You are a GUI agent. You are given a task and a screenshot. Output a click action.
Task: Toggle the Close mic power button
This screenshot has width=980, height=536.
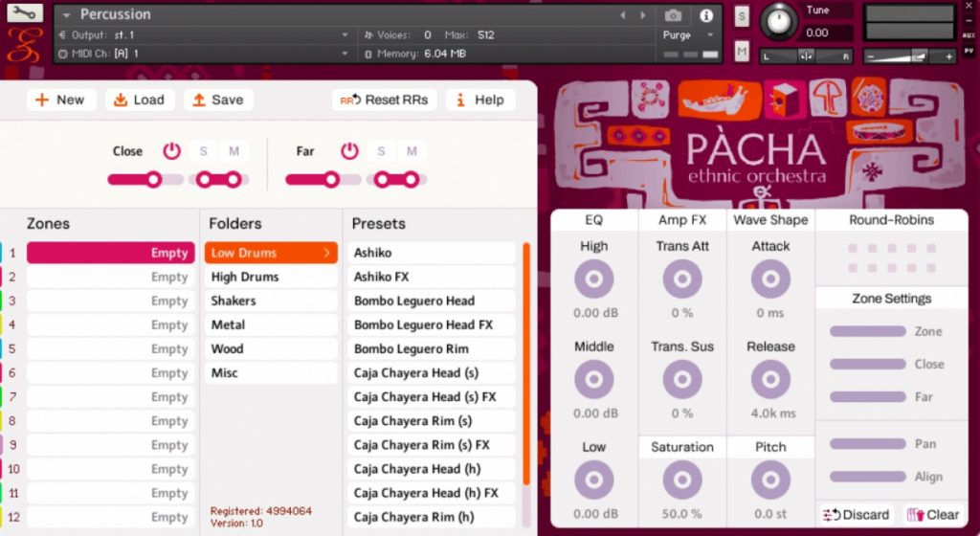click(x=171, y=151)
